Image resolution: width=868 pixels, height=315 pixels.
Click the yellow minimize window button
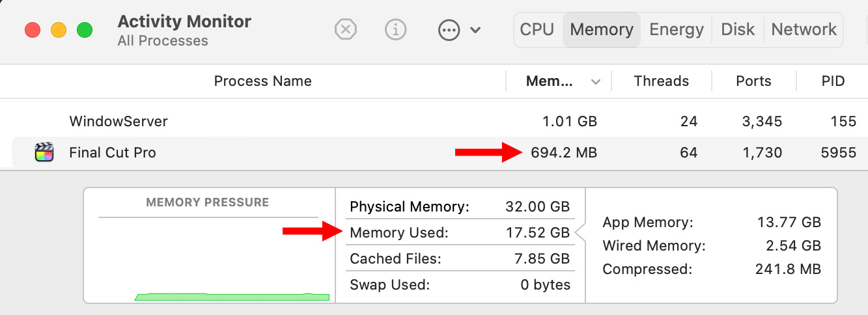pyautogui.click(x=59, y=30)
